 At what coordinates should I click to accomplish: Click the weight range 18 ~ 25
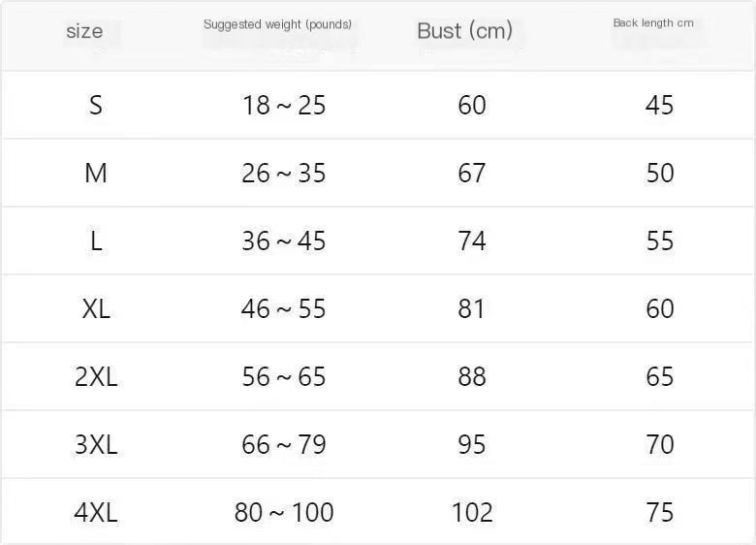coord(284,105)
